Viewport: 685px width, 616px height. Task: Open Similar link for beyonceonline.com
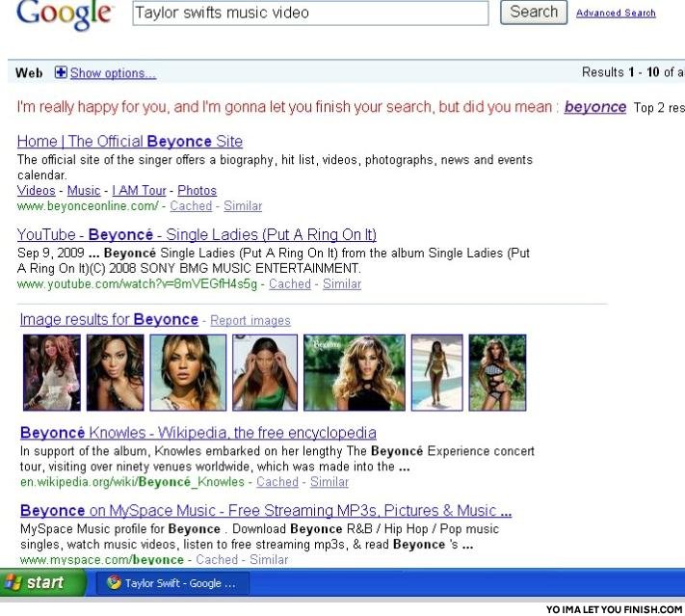point(243,206)
